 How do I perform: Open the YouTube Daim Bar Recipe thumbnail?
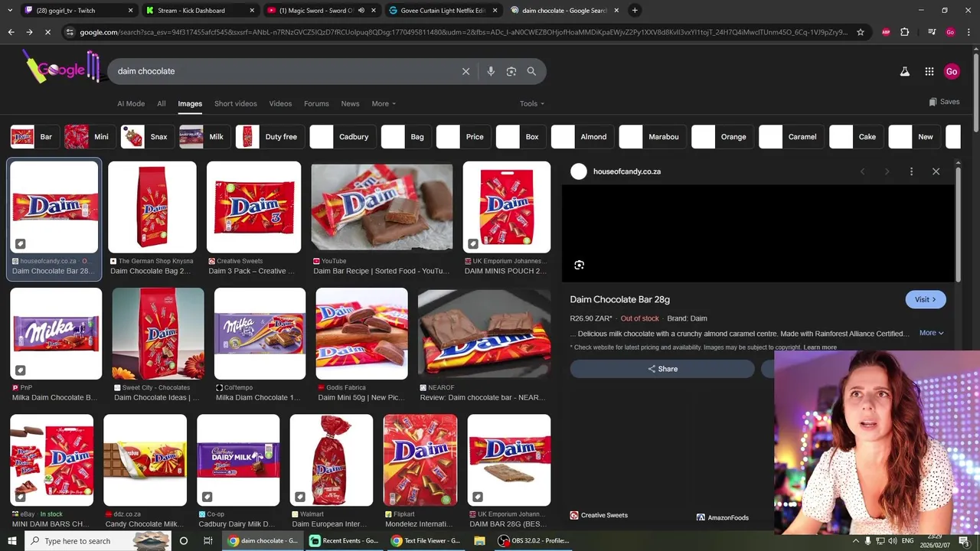(x=381, y=207)
